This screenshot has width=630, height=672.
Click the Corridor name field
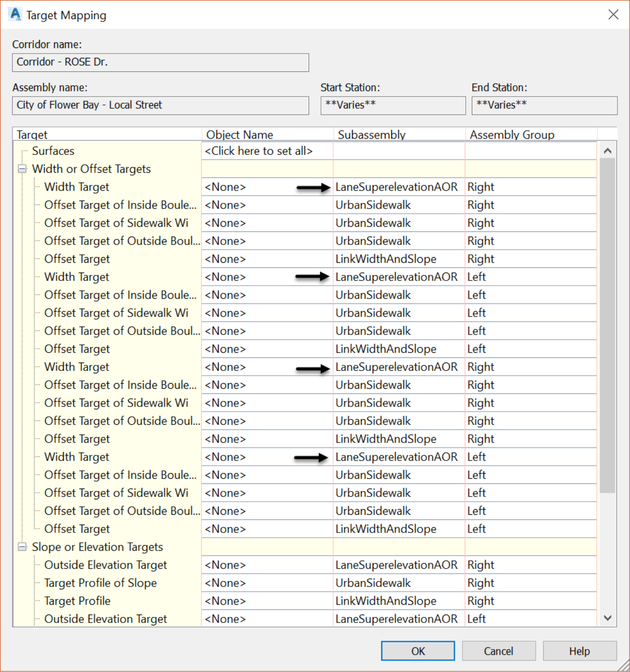161,62
